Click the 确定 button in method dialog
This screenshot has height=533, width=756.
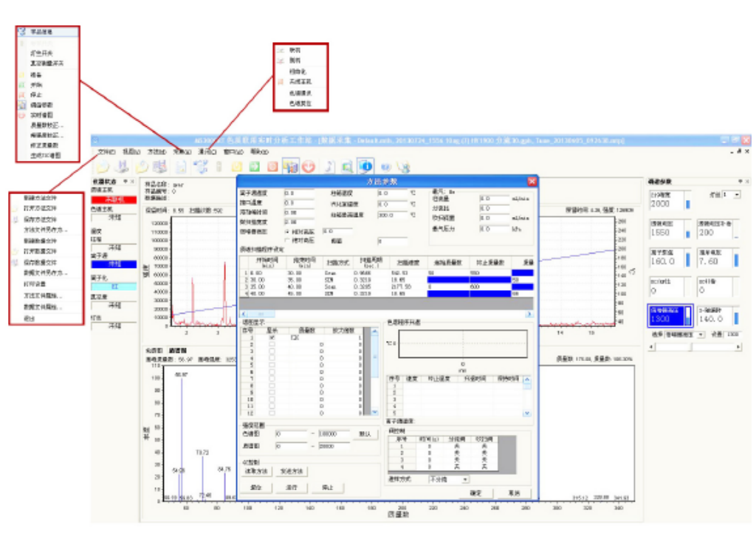[476, 492]
